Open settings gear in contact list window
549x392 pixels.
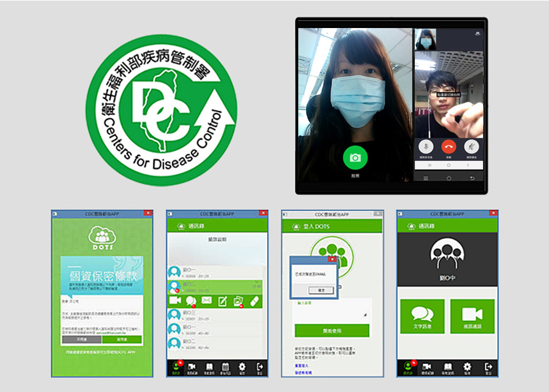point(242,368)
